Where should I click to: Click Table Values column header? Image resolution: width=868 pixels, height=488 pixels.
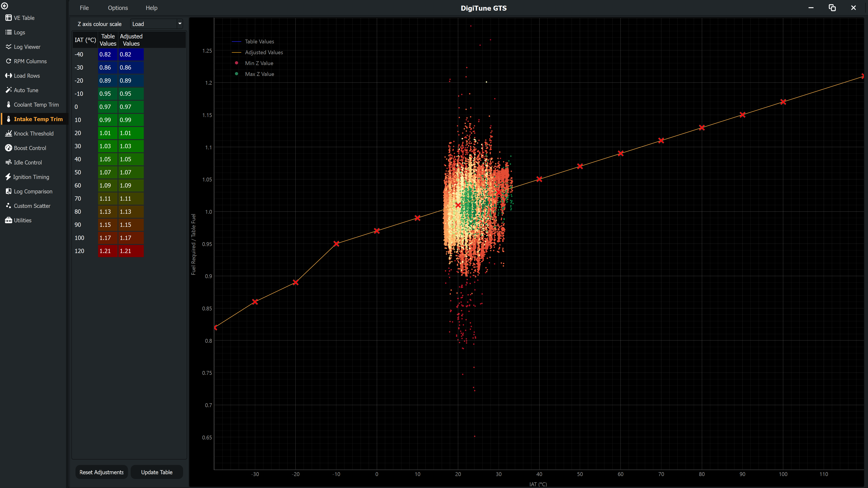click(108, 40)
